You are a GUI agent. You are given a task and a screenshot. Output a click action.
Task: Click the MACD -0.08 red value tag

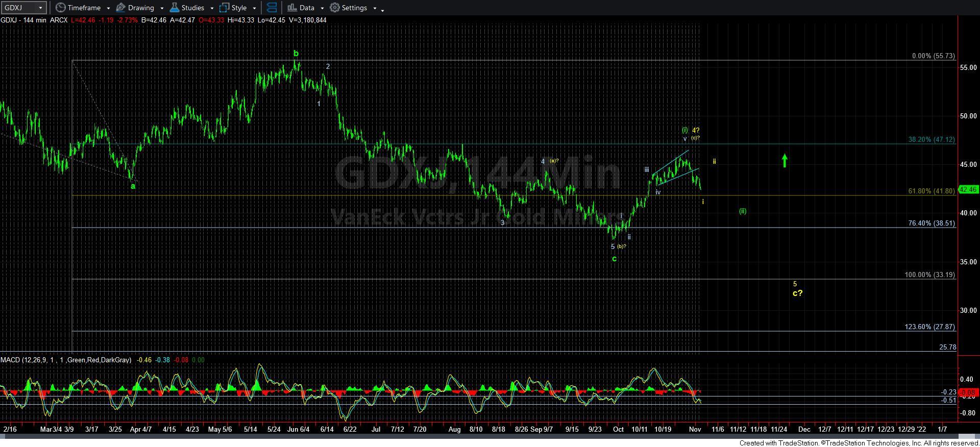(968, 393)
